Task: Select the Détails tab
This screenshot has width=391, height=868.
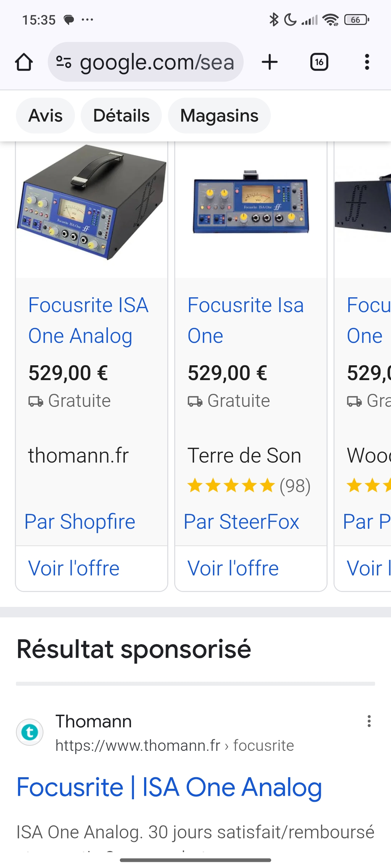Action: click(121, 116)
